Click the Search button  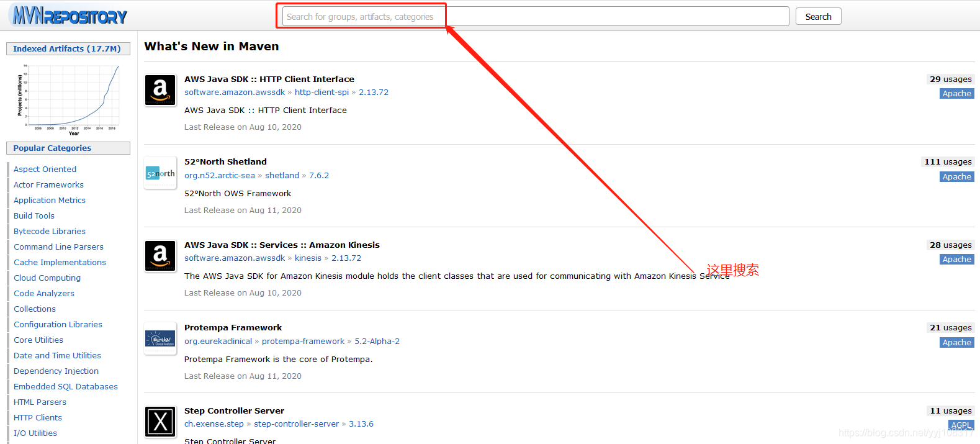[818, 16]
